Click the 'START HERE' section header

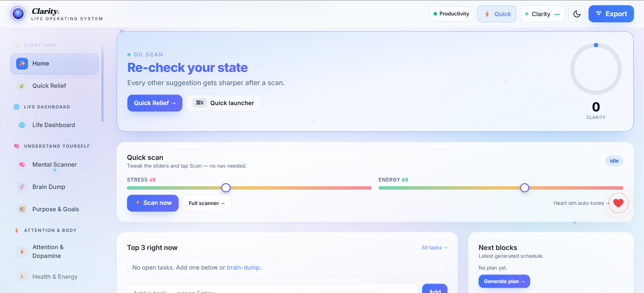[x=40, y=45]
